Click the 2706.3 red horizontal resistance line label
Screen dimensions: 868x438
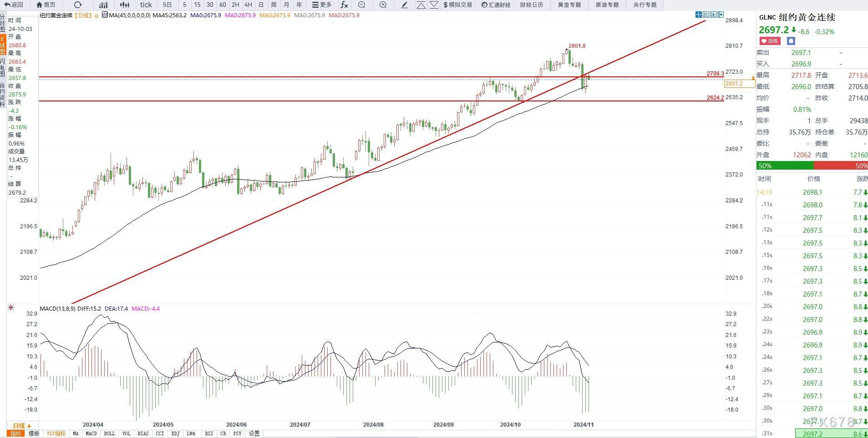tap(715, 74)
